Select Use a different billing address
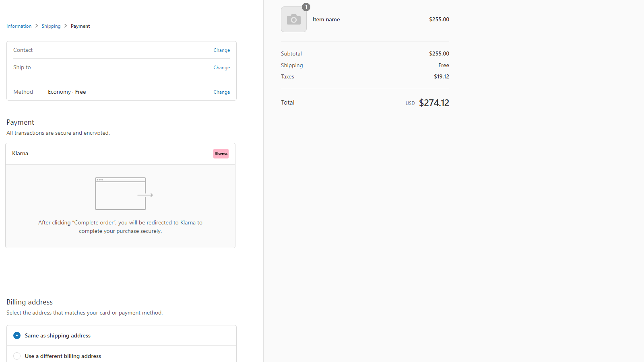Image resolution: width=644 pixels, height=362 pixels. coord(17,356)
